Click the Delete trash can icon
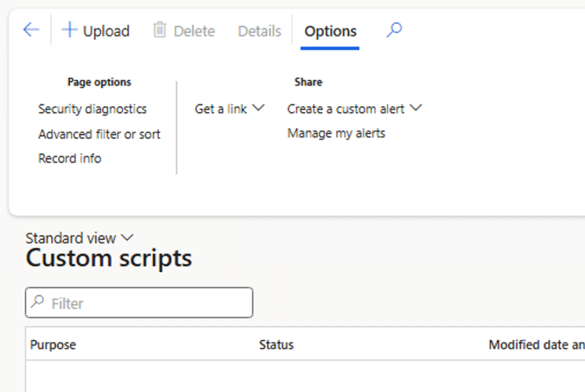The width and height of the screenshot is (585, 392). click(159, 30)
